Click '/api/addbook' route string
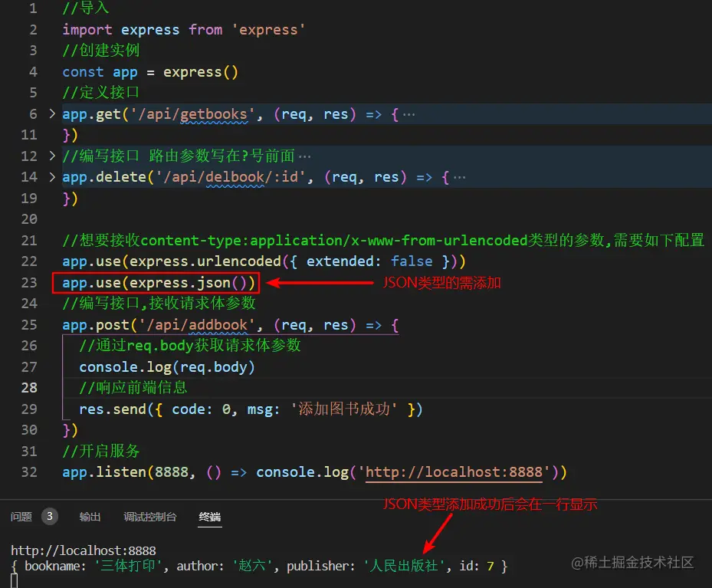 click(197, 324)
